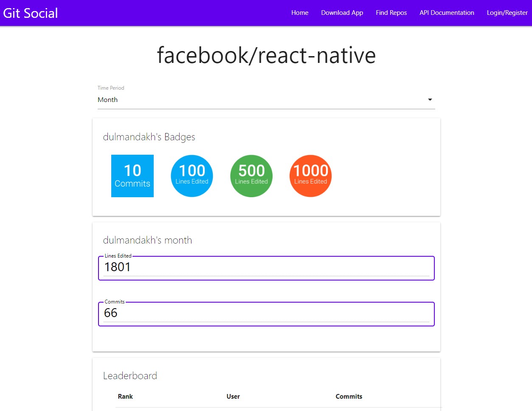Image resolution: width=532 pixels, height=411 pixels.
Task: Click the dulmandakh's Badges heading
Action: [x=149, y=137]
